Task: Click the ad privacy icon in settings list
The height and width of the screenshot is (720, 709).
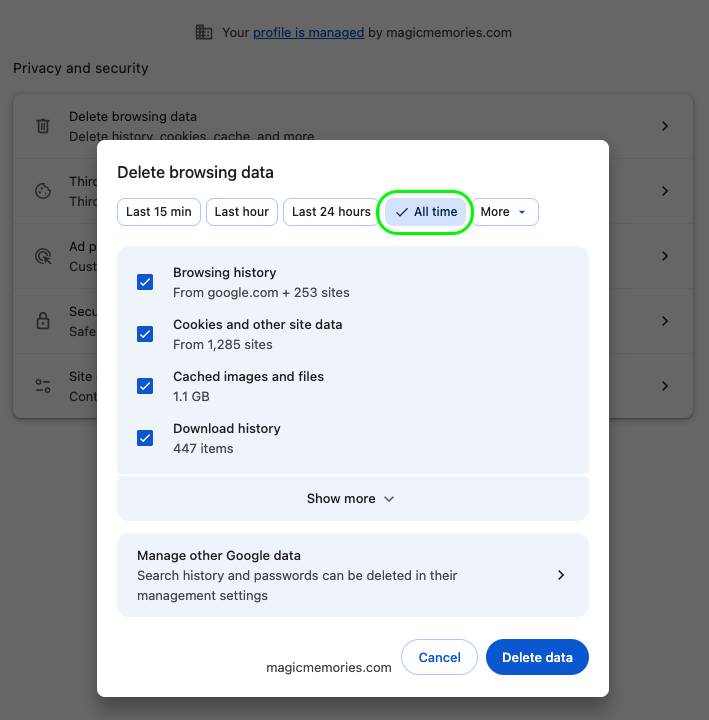Action: (x=43, y=256)
